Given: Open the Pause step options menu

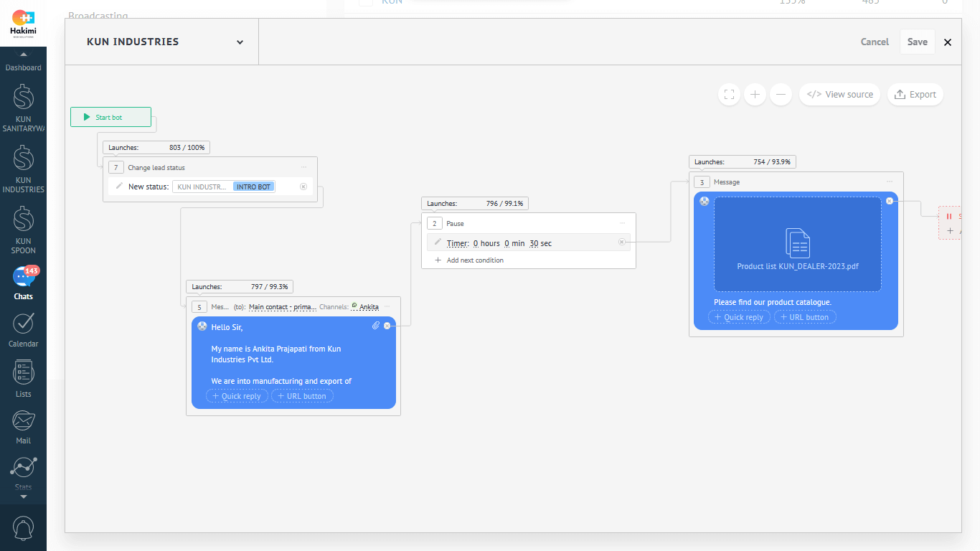Looking at the screenshot, I should point(622,223).
